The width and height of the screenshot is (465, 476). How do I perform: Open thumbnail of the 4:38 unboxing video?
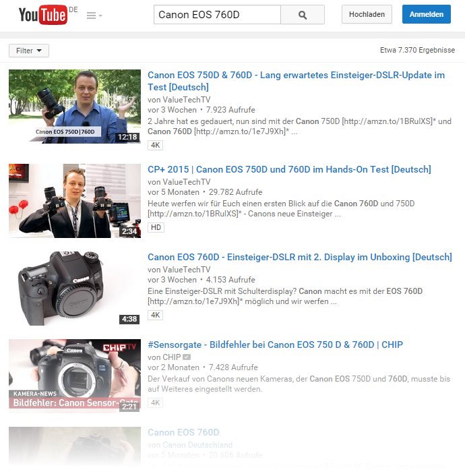(75, 289)
